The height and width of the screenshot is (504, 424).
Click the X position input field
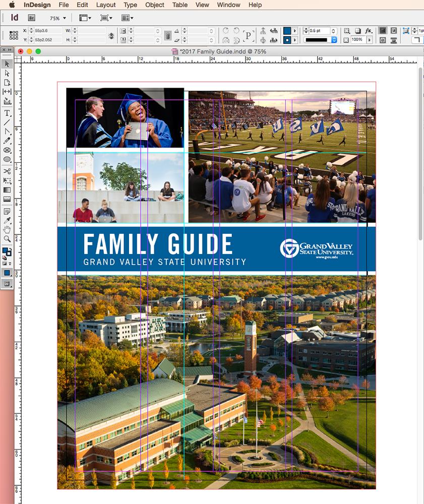[48, 31]
